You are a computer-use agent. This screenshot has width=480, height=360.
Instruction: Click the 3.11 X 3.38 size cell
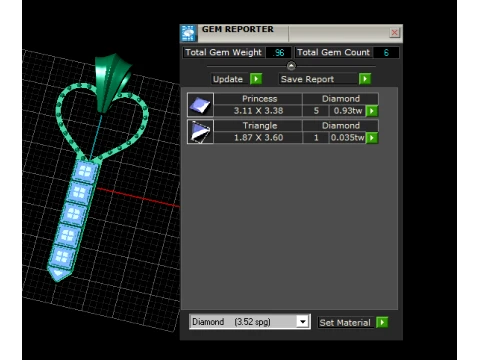(x=258, y=111)
